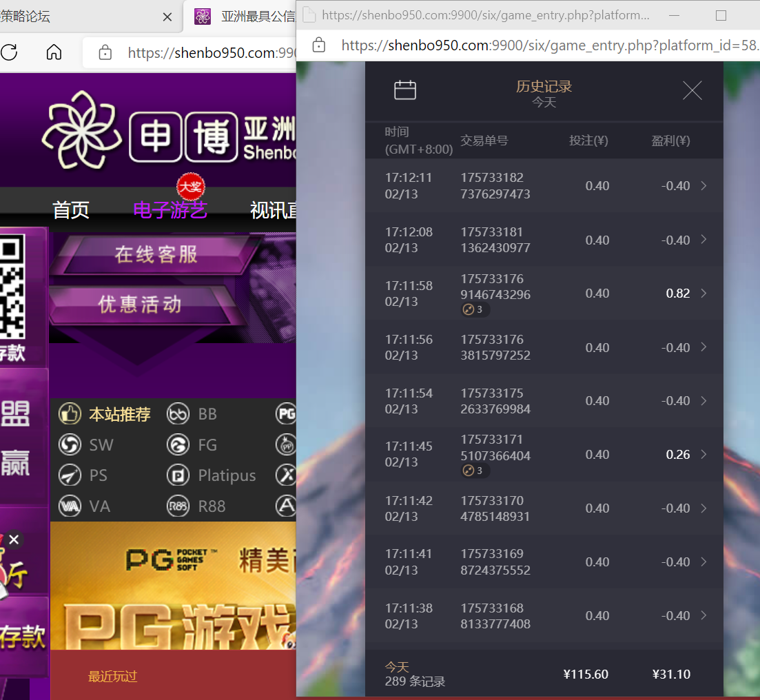
Task: Open the 电子游艺 navigation menu
Action: coord(170,210)
